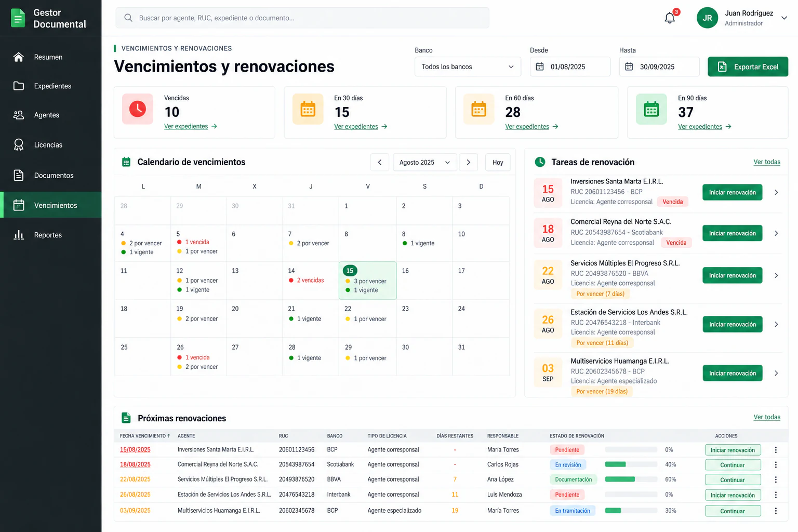The width and height of the screenshot is (798, 532).
Task: Open the task arrow for Estación de Servicios Los Andes
Action: [x=776, y=324]
